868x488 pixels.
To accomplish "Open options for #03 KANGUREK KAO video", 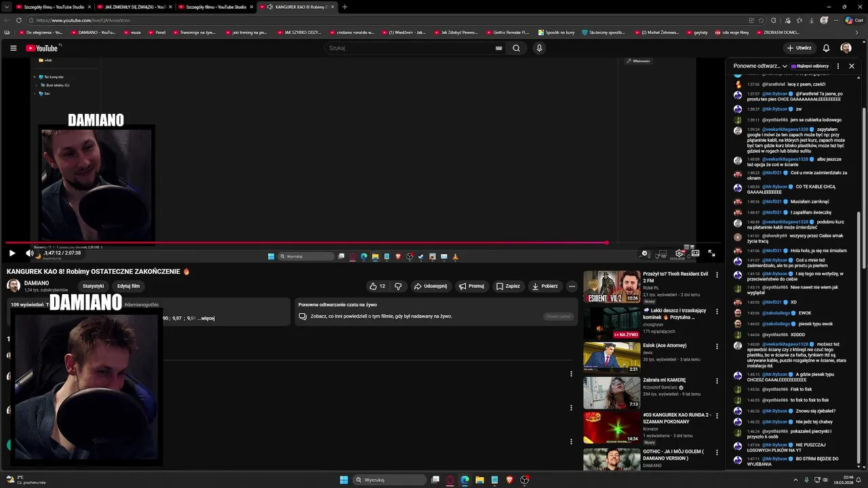I will tap(717, 415).
